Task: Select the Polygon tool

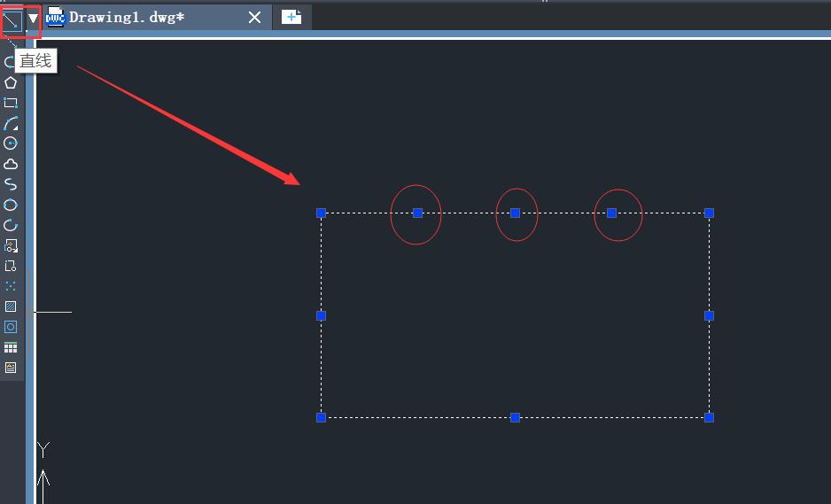Action: click(11, 82)
